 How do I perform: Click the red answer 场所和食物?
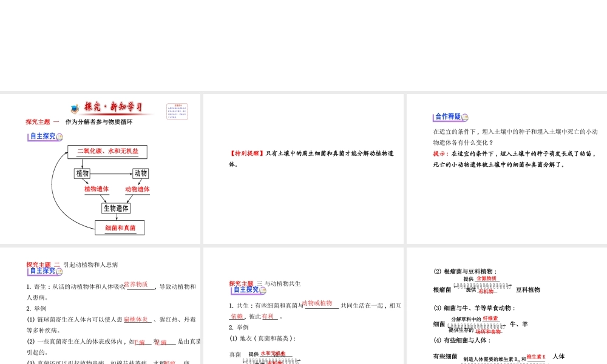tap(488, 331)
